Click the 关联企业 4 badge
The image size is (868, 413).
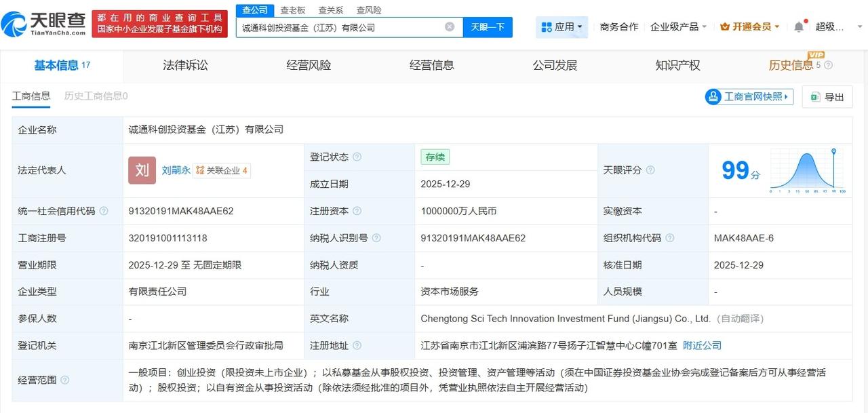coord(222,170)
